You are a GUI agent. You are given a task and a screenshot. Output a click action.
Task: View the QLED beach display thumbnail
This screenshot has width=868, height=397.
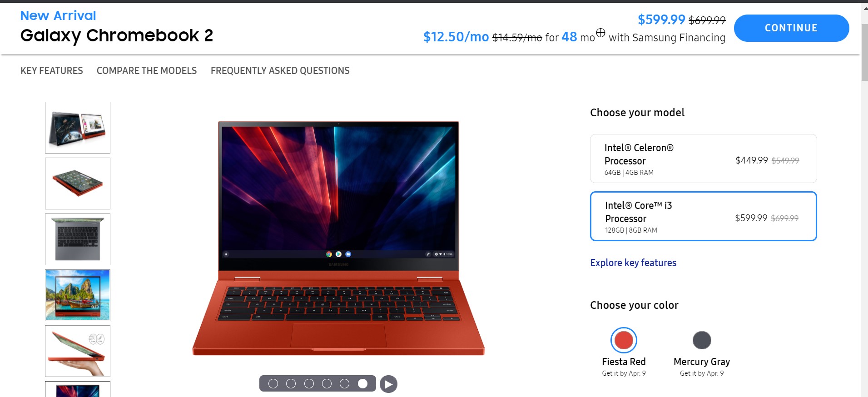[78, 295]
